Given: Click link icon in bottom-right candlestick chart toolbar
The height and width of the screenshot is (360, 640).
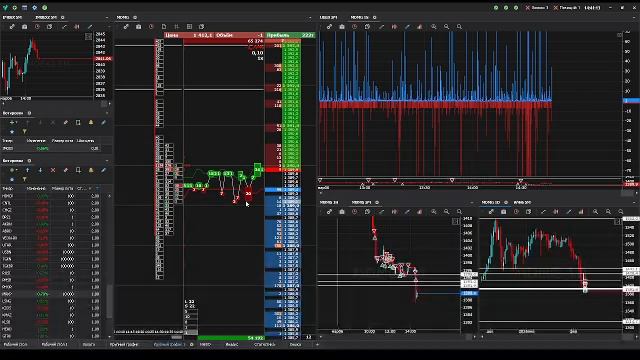Looking at the screenshot, I should tap(491, 211).
